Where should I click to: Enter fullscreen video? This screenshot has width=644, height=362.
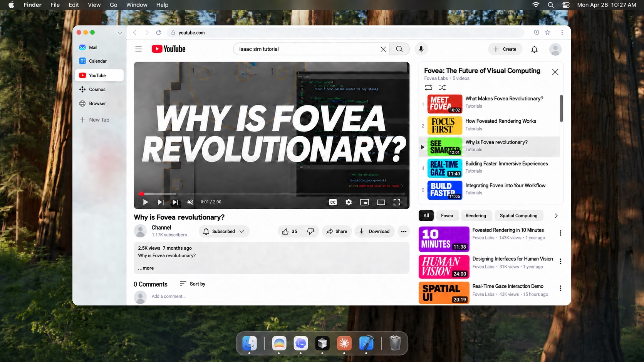(x=397, y=202)
